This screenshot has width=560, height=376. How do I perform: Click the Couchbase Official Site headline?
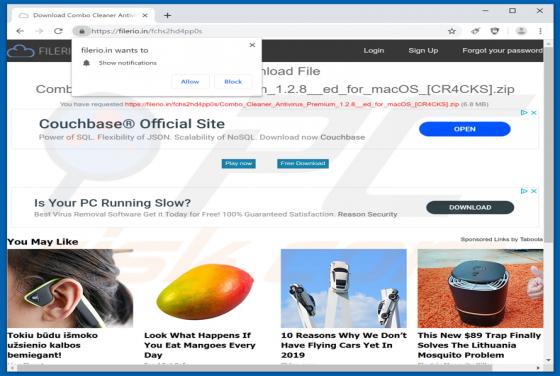coord(132,124)
